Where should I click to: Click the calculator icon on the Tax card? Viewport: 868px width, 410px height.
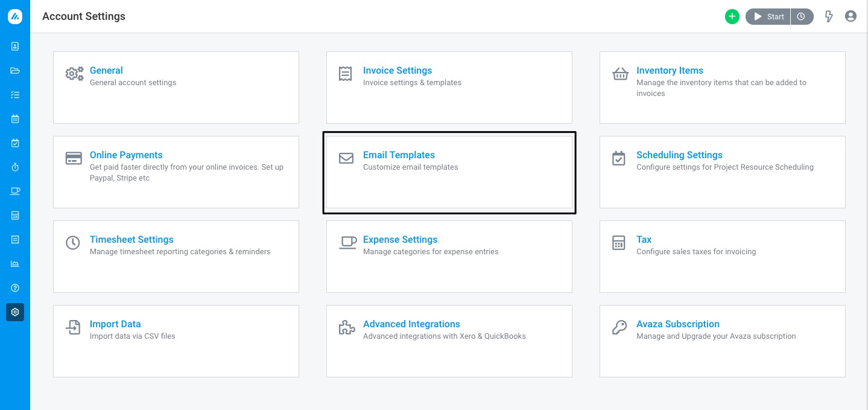pyautogui.click(x=618, y=243)
